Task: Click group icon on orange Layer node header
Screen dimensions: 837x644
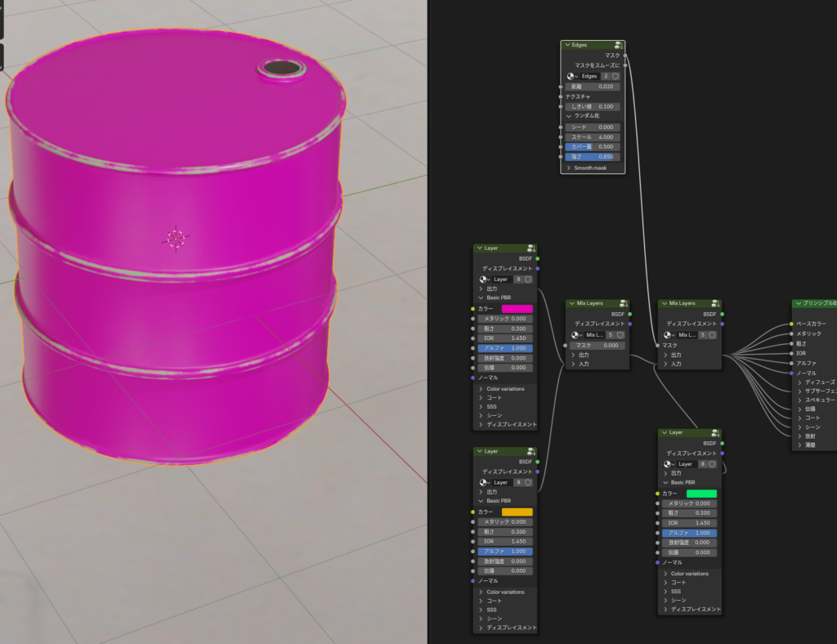Action: (x=531, y=451)
